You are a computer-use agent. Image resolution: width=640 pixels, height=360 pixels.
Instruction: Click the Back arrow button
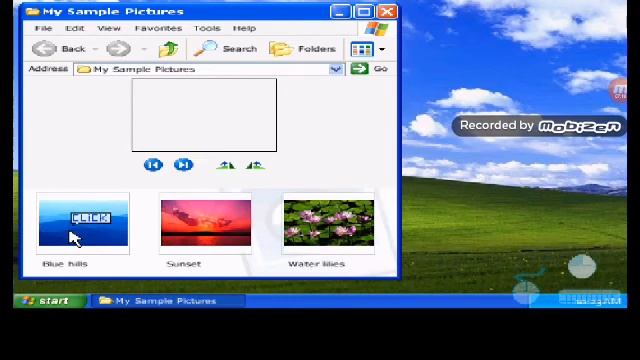coord(44,49)
